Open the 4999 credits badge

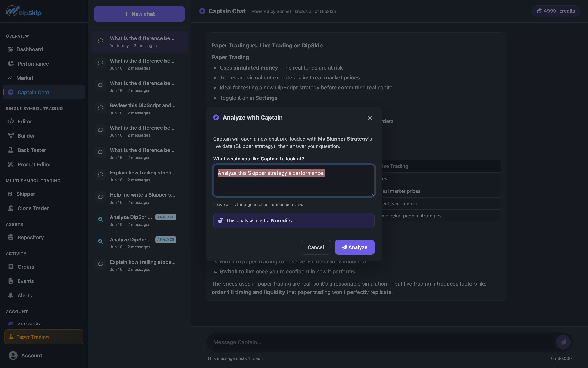[x=556, y=11]
